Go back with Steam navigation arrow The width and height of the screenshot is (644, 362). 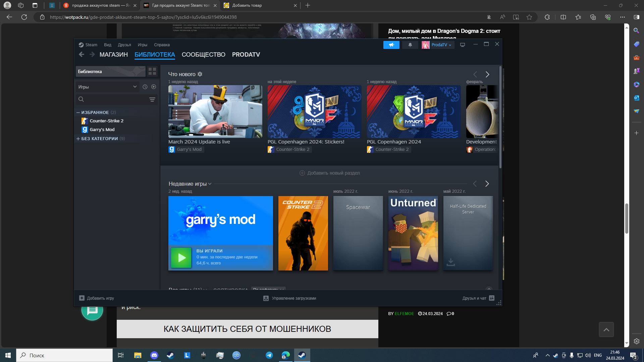[82, 54]
